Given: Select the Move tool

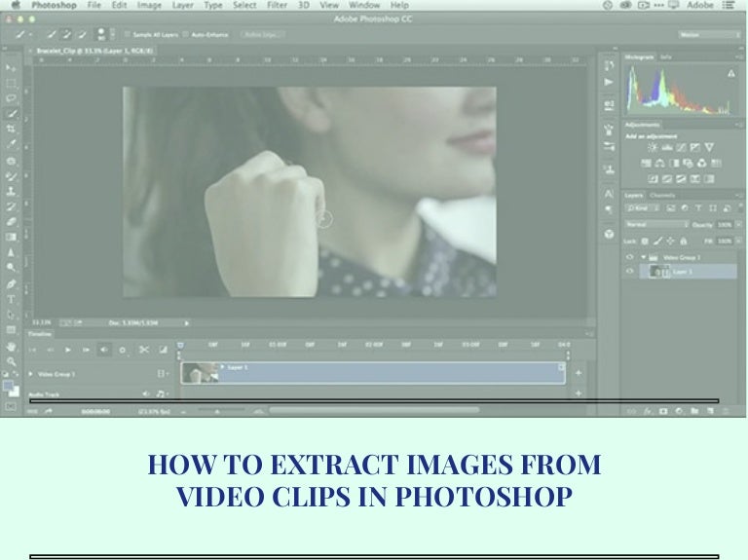Looking at the screenshot, I should 11,68.
